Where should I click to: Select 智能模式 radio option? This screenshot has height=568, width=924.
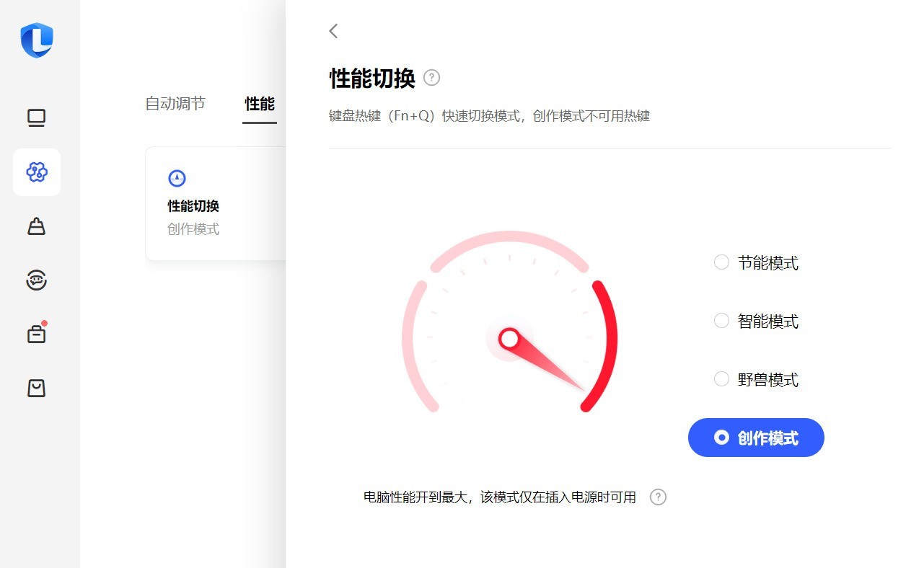(x=756, y=321)
